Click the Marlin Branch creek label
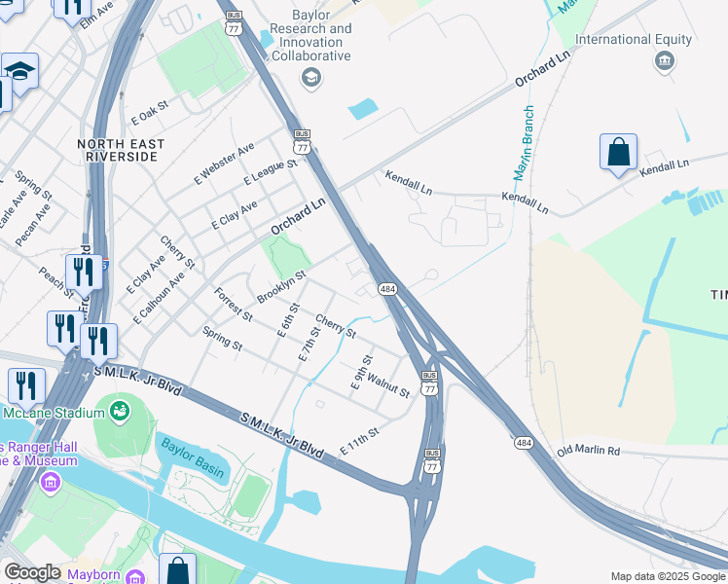This screenshot has width=728, height=584. point(524,143)
